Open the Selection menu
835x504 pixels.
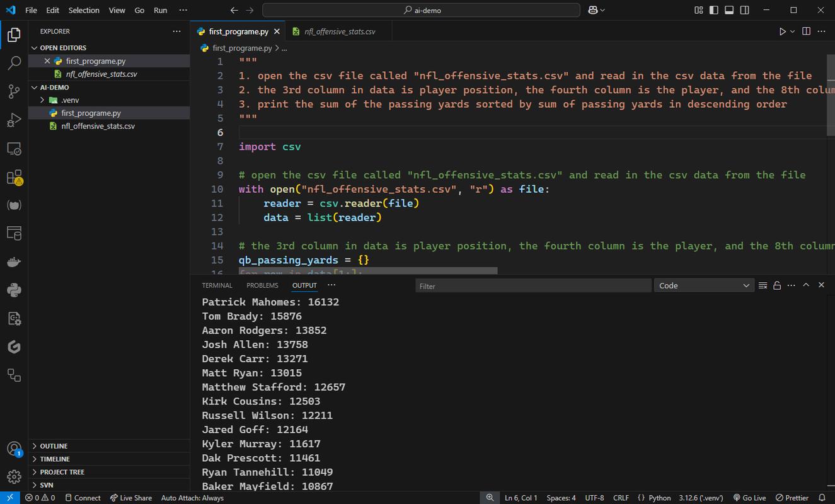click(84, 10)
